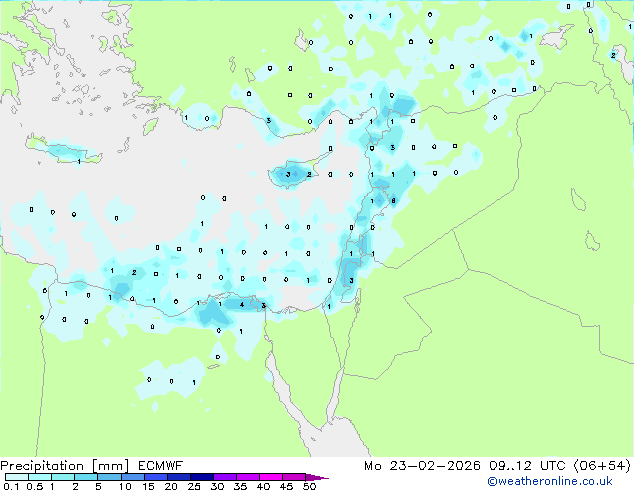Click the 15–20 mm legend color swatch

coord(156,477)
